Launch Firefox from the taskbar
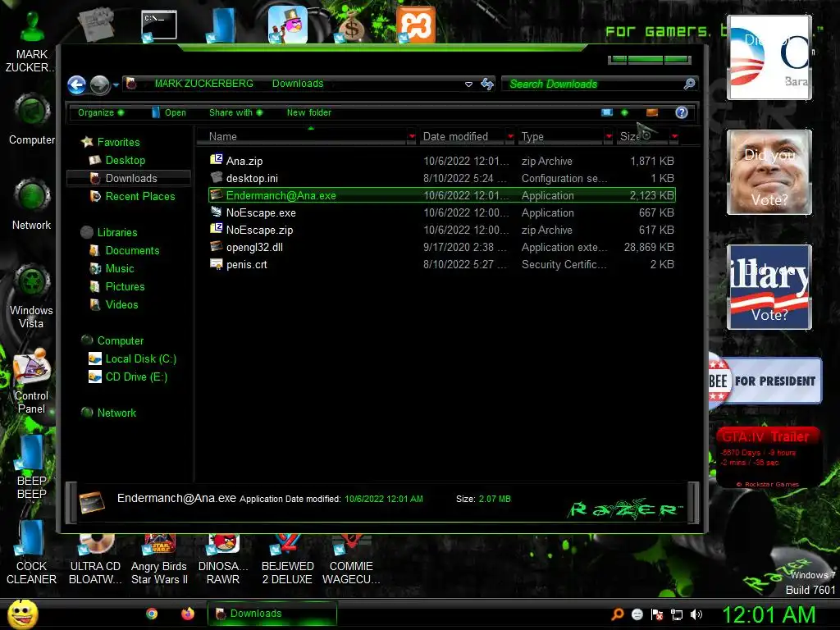The height and width of the screenshot is (630, 840). point(188,614)
